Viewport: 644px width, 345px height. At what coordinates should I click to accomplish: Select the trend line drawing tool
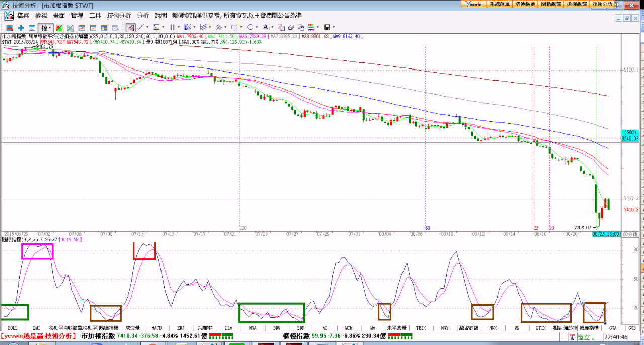point(141,27)
